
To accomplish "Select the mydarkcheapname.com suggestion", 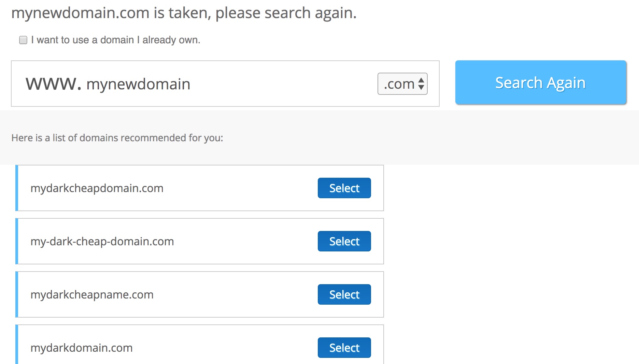I will (x=344, y=294).
